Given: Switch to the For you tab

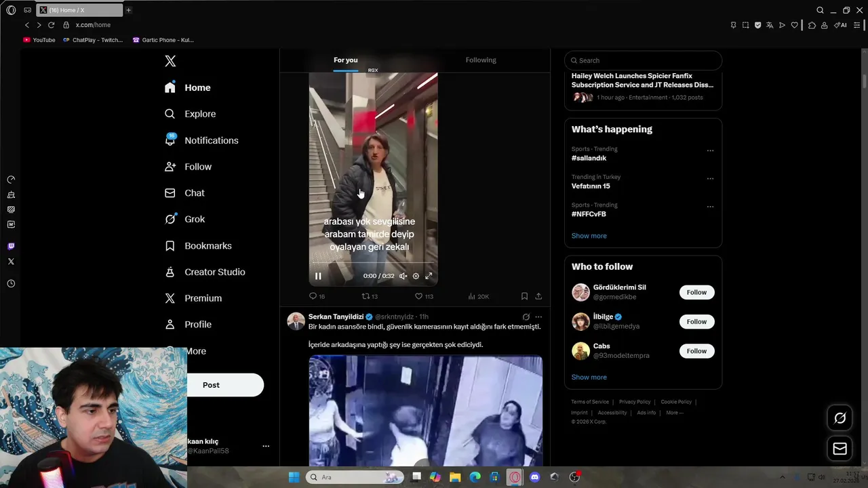Looking at the screenshot, I should pyautogui.click(x=345, y=60).
